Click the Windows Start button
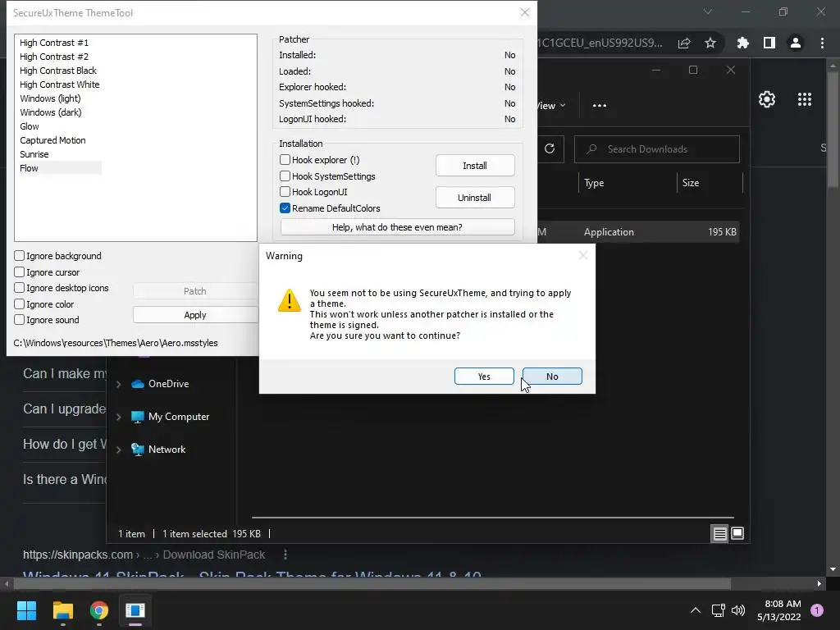 tap(26, 610)
